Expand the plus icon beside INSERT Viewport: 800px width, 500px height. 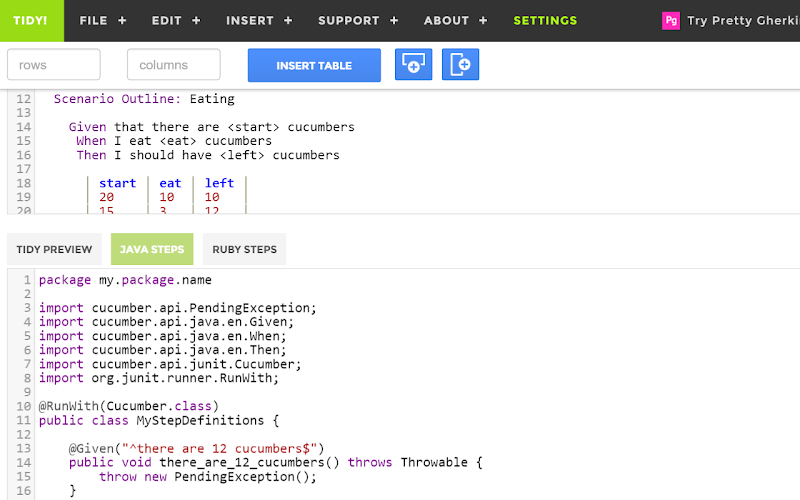pyautogui.click(x=288, y=20)
